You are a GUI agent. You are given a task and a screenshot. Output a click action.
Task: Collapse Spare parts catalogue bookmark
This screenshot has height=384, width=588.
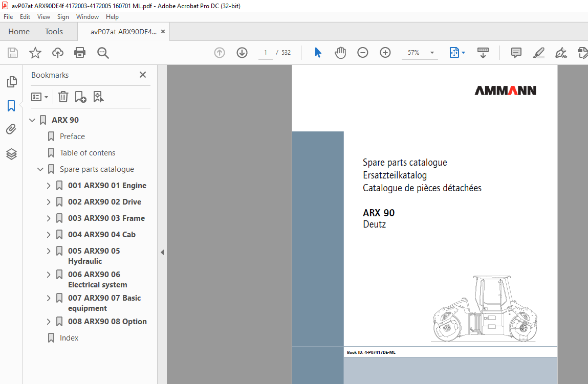[40, 169]
